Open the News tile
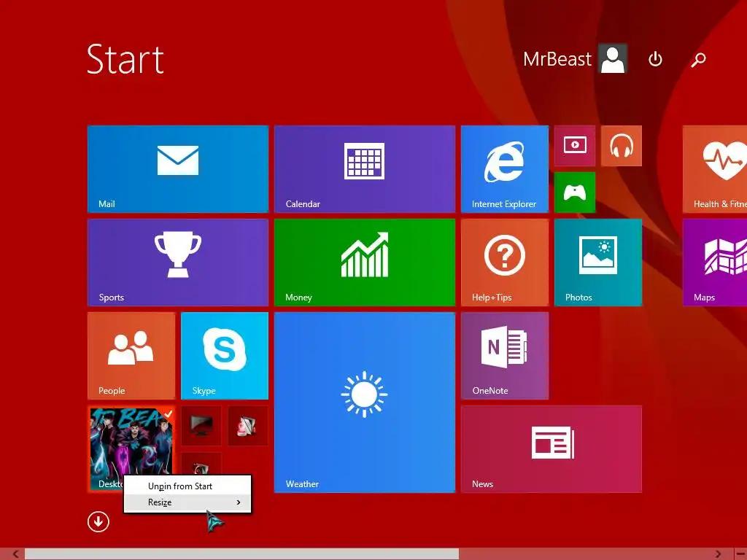This screenshot has width=747, height=560. tap(551, 449)
